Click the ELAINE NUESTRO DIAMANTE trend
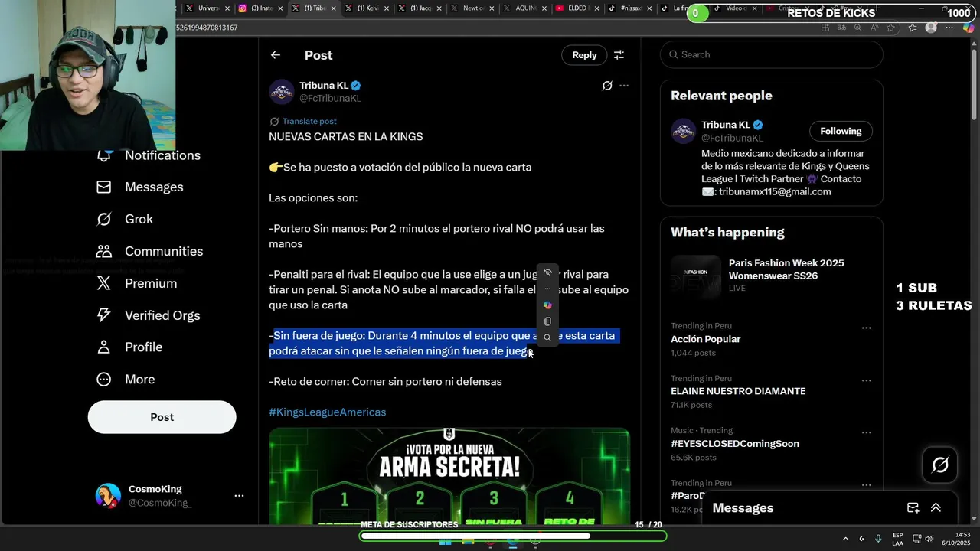980x551 pixels. 772,391
